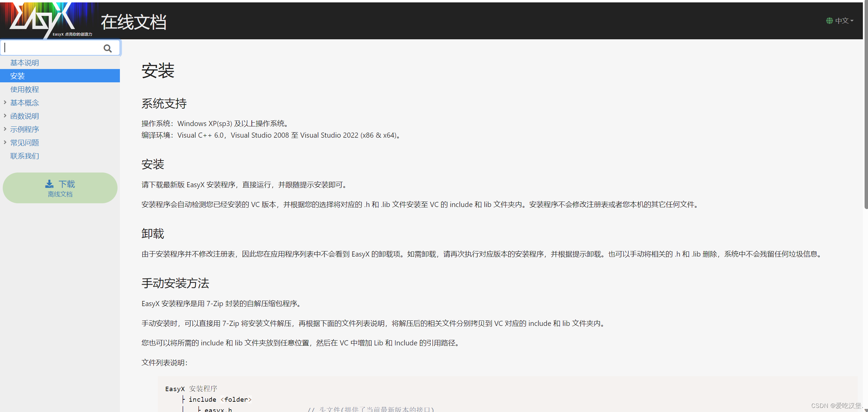Select the highlighted 安装 sidebar item
The height and width of the screenshot is (412, 868).
(x=60, y=75)
